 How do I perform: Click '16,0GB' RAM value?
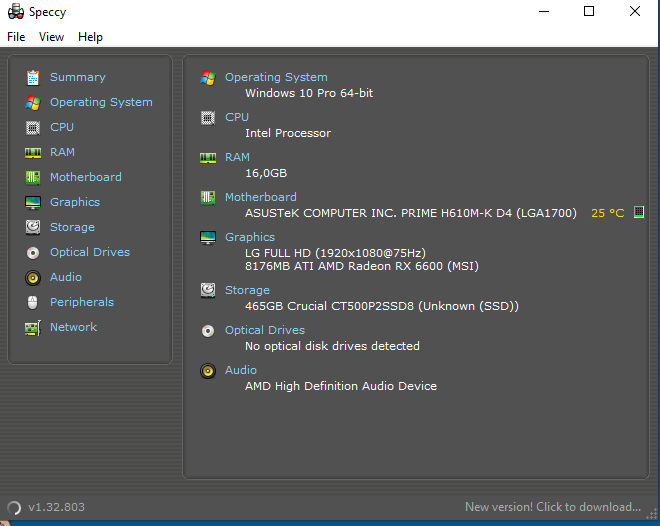[266, 173]
